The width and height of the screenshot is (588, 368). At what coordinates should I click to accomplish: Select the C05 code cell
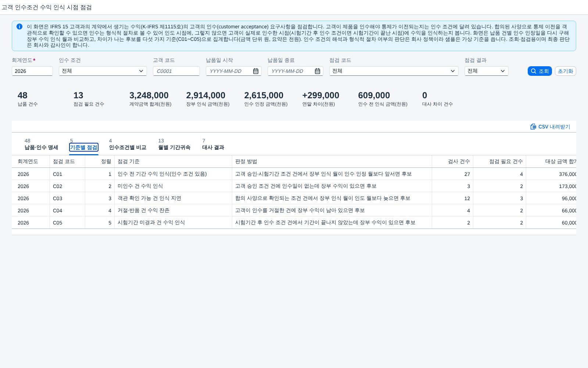tap(67, 223)
